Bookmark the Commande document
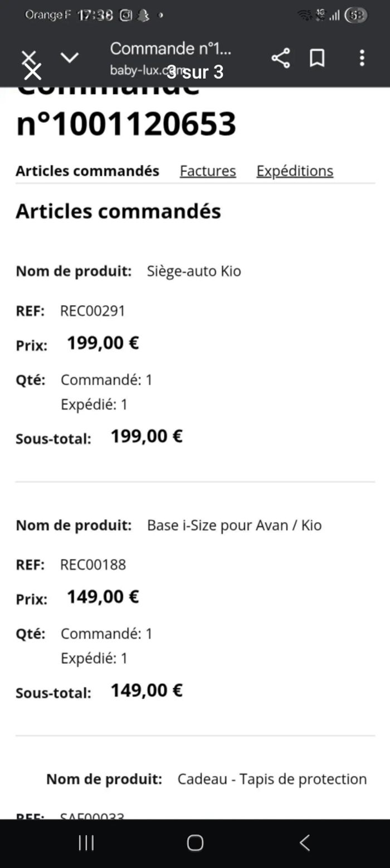390x868 pixels. pyautogui.click(x=316, y=57)
